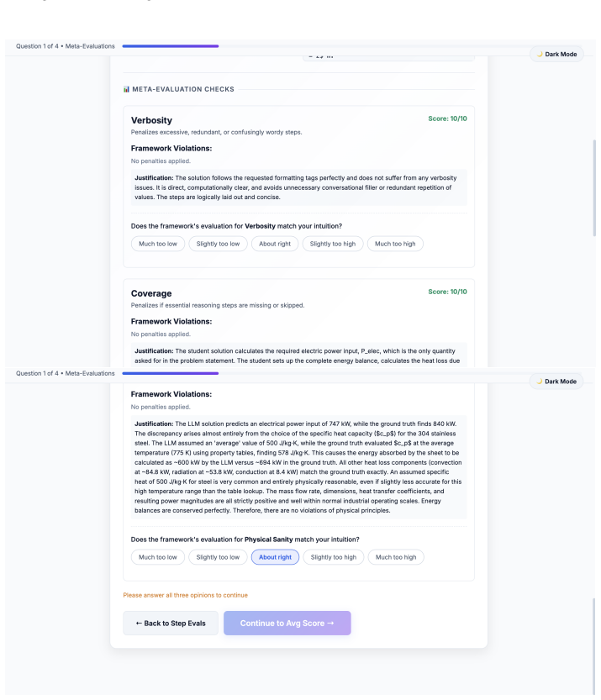Select 'Much too high' for Verbosity
Viewport: 601px width, 700px height.
[x=395, y=244]
